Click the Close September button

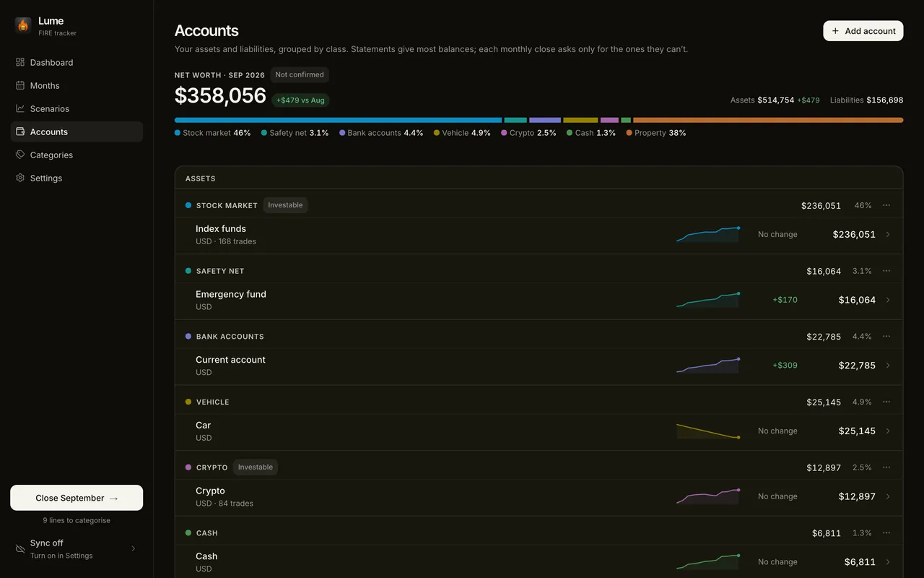pyautogui.click(x=77, y=498)
